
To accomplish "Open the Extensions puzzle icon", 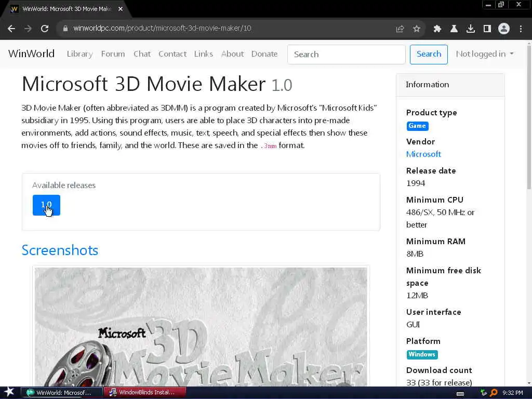I will point(437,29).
